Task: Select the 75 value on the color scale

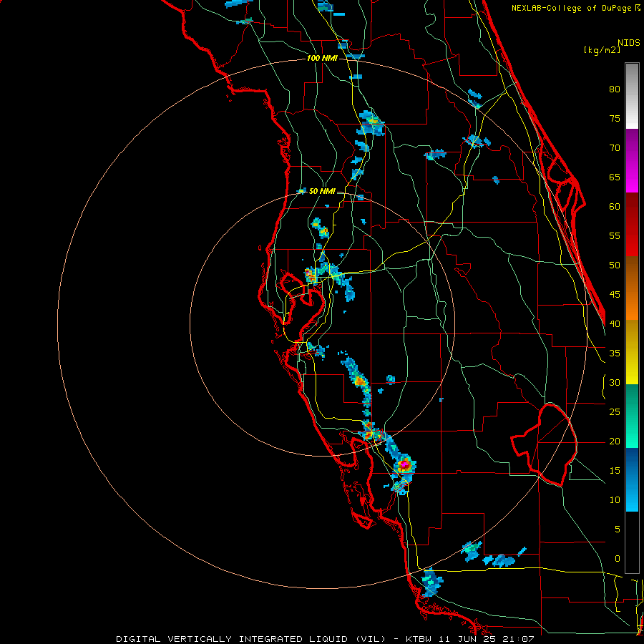Action: click(615, 118)
